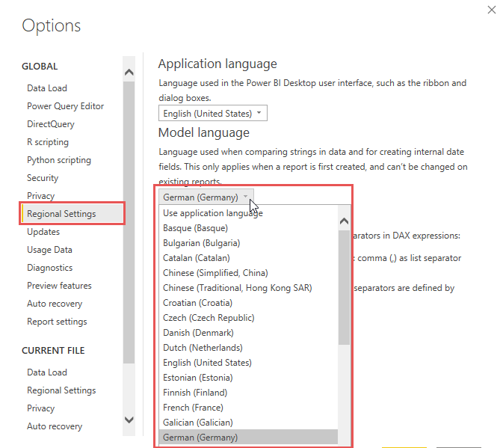Select Chinese (Traditional, Hong Kong SAR)

tap(248, 288)
